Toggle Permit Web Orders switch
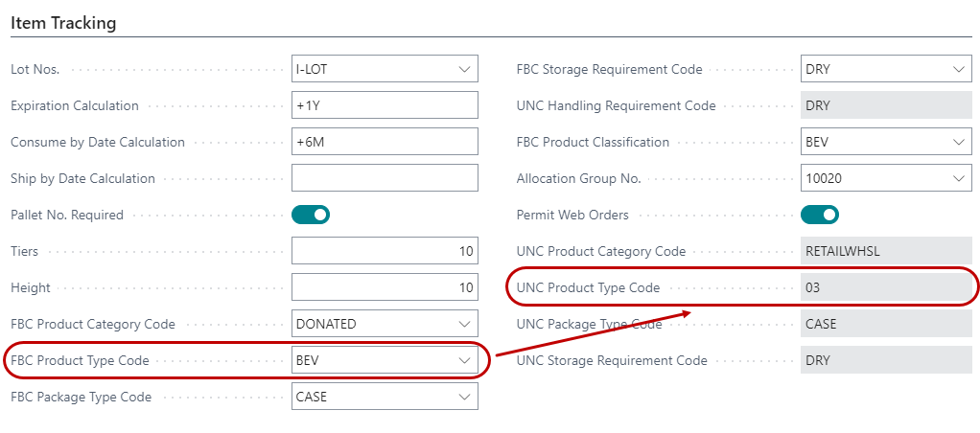Image resolution: width=980 pixels, height=433 pixels. click(820, 215)
